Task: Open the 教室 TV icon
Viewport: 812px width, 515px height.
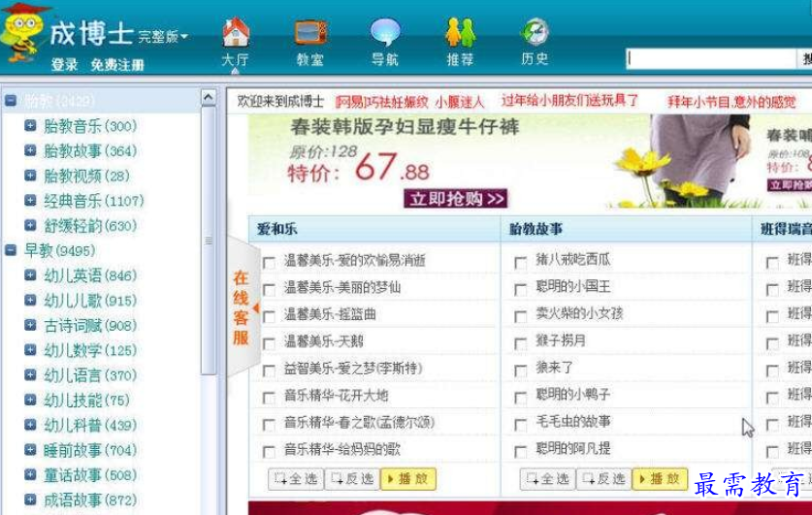Action: (x=310, y=33)
